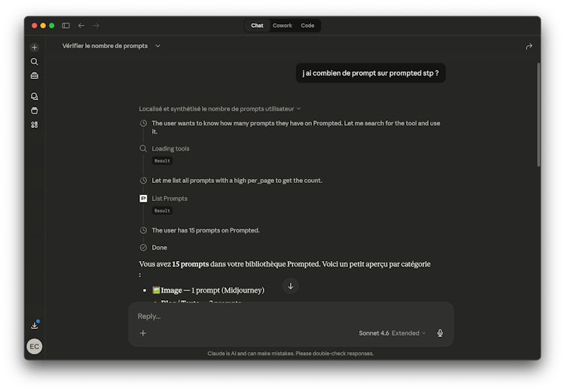Open the chat title dropdown chevron
The width and height of the screenshot is (565, 392).
click(157, 46)
